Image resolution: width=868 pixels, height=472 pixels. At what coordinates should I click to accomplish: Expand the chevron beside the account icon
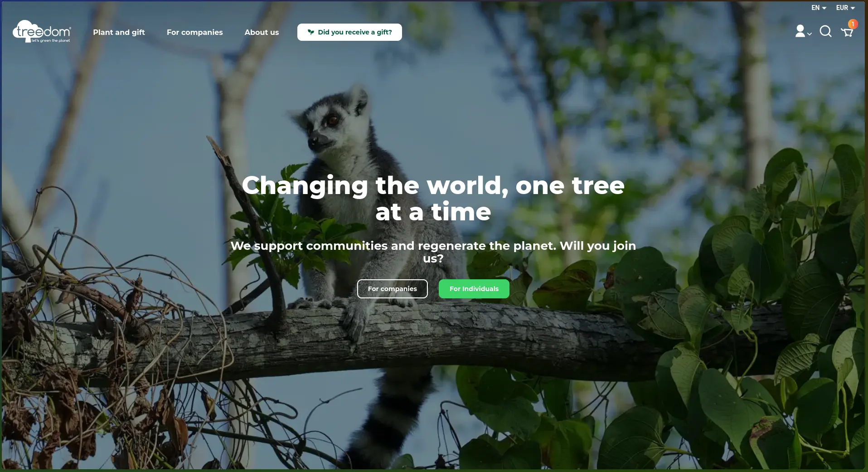[810, 34]
